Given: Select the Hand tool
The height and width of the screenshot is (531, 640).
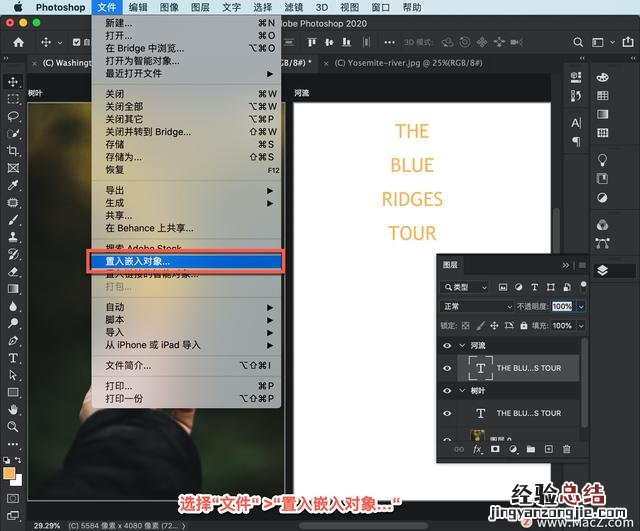Looking at the screenshot, I should (x=13, y=409).
